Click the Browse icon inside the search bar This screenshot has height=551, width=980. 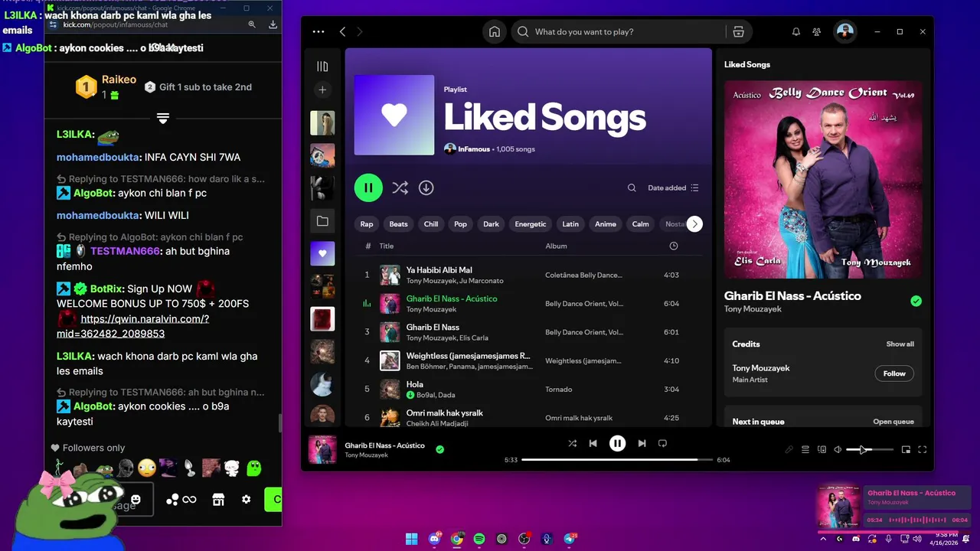click(738, 32)
